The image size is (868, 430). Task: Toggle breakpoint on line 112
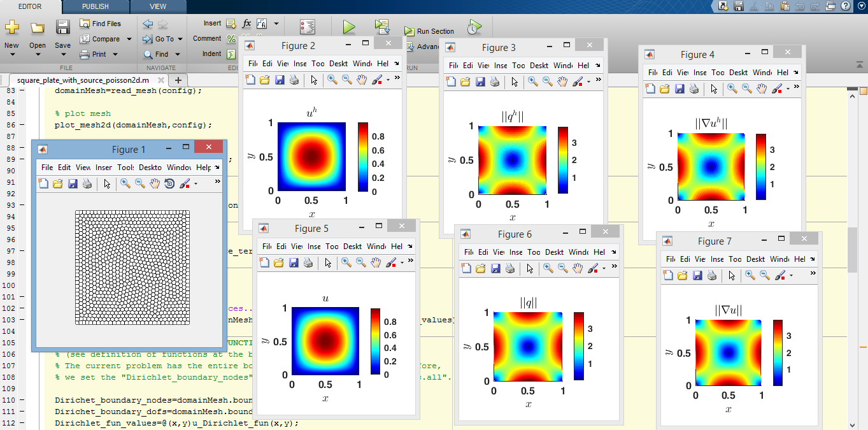pyautogui.click(x=21, y=423)
